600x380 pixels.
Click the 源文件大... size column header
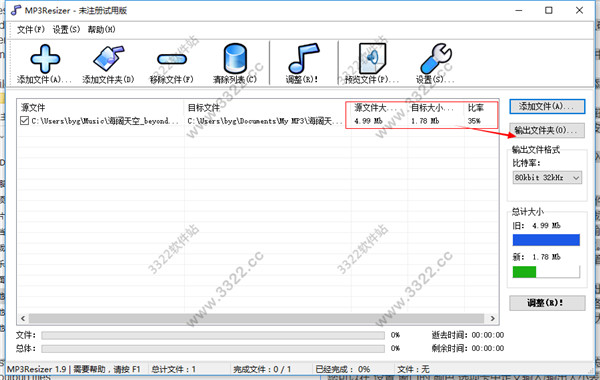pos(375,108)
